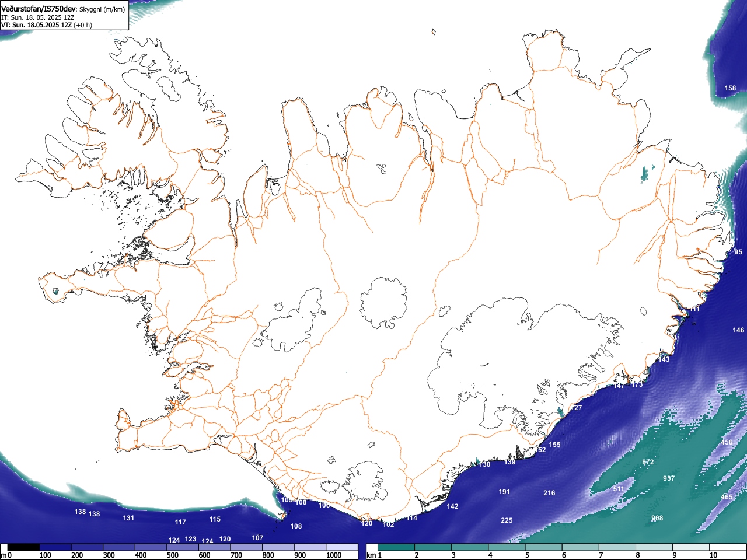747x560 pixels.
Task: Click the 216 value offshore
Action: tap(549, 493)
